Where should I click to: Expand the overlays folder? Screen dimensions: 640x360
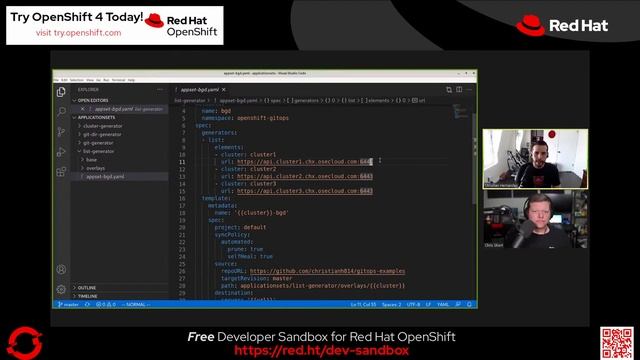[x=120, y=168]
